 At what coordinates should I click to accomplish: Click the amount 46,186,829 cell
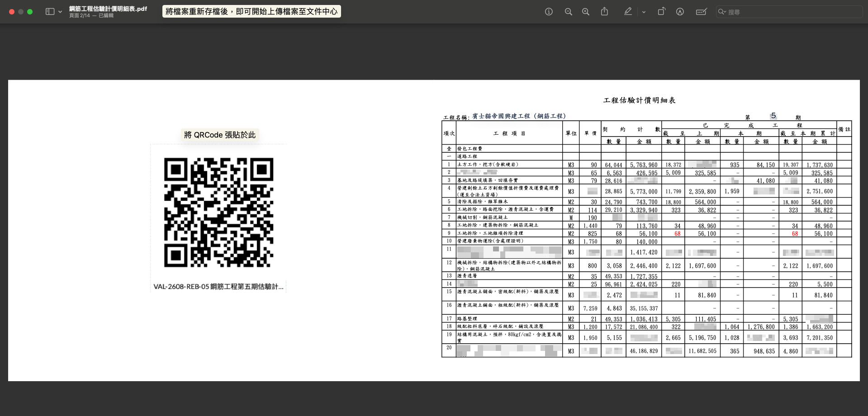coord(644,351)
